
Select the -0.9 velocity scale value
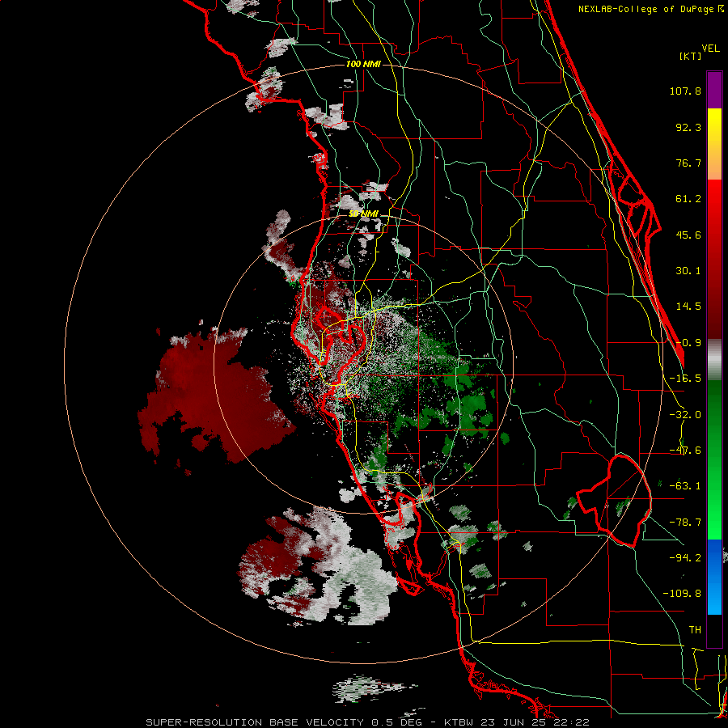point(688,343)
